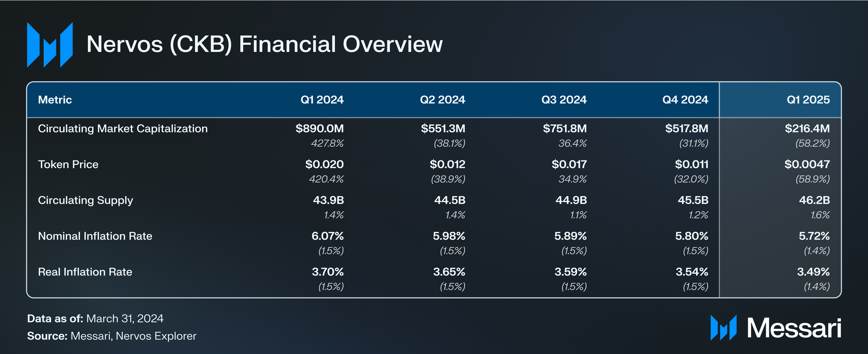Click the 45.5B circulating supply value
868x354 pixels.
pos(693,200)
